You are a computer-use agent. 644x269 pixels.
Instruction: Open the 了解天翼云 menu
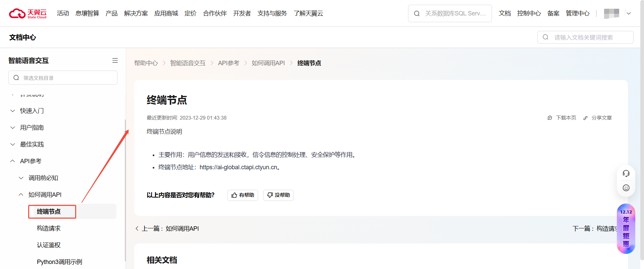coord(308,13)
